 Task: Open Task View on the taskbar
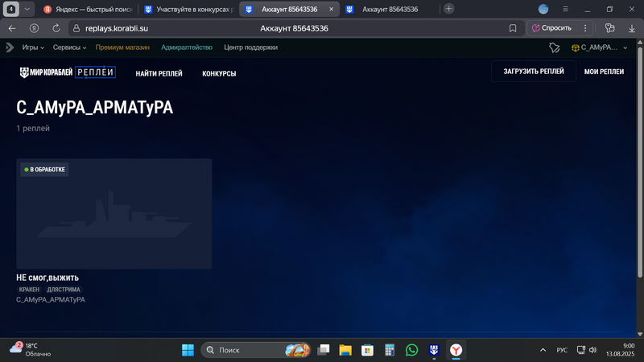[324, 350]
